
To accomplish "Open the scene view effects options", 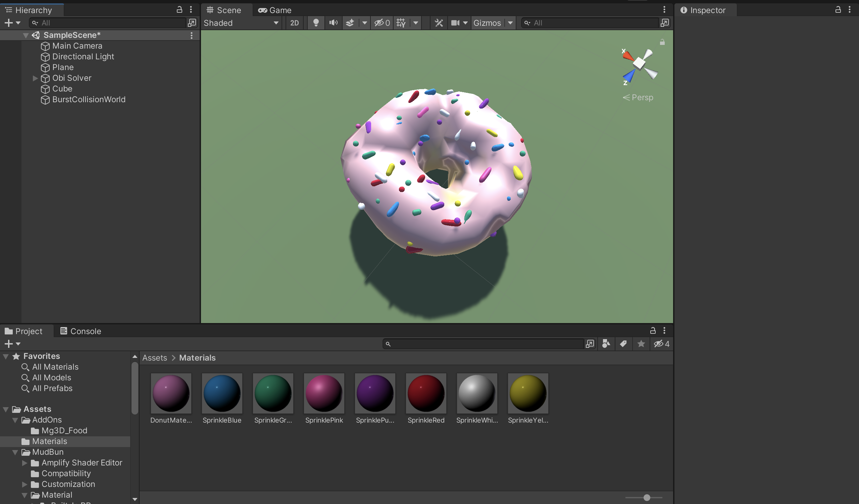I will pos(350,23).
